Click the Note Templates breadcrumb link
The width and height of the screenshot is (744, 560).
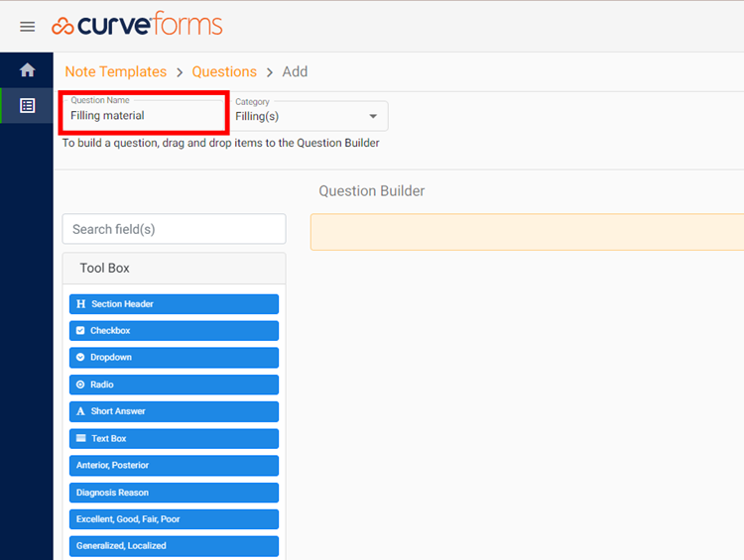[116, 71]
